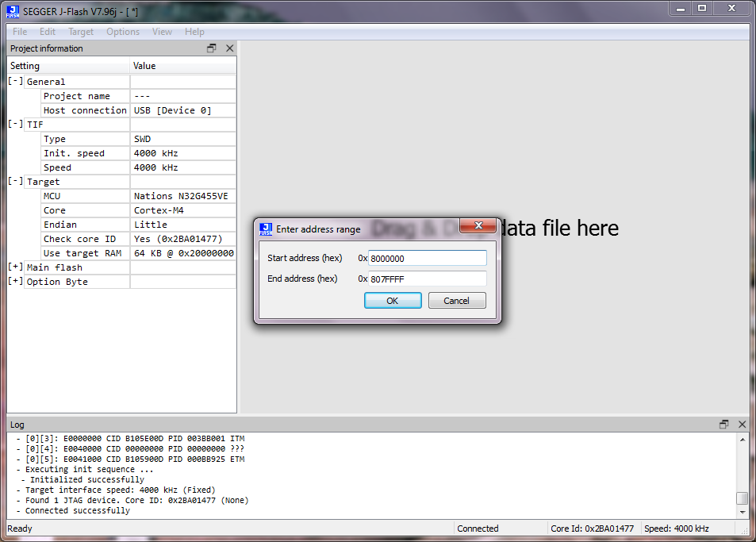Screen dimensions: 756x542
Task: Select the Host connection row
Action: 138,110
